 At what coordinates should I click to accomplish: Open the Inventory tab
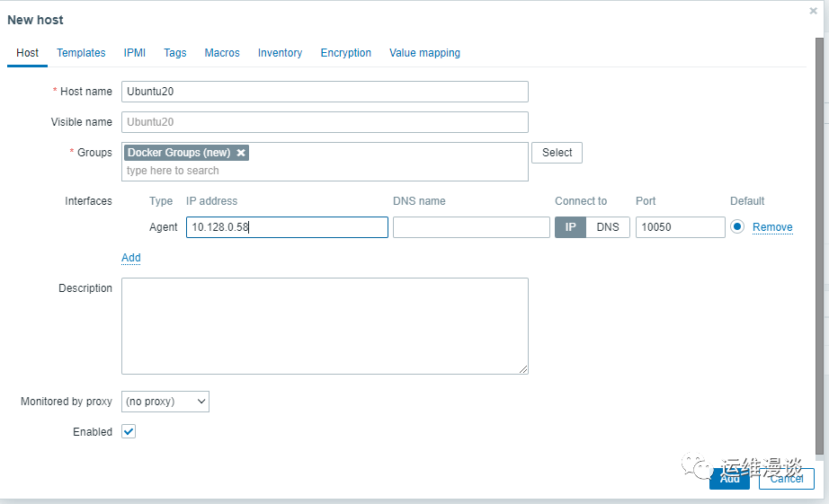tap(280, 53)
